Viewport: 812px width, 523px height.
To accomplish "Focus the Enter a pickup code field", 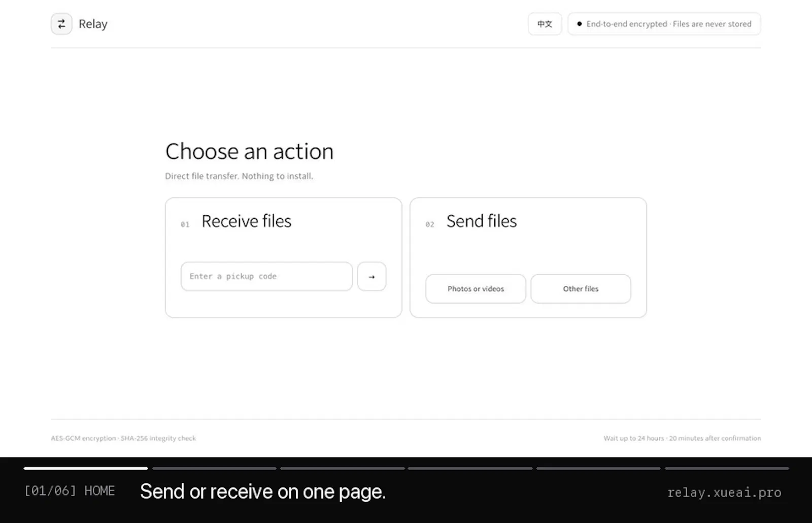I will point(266,276).
